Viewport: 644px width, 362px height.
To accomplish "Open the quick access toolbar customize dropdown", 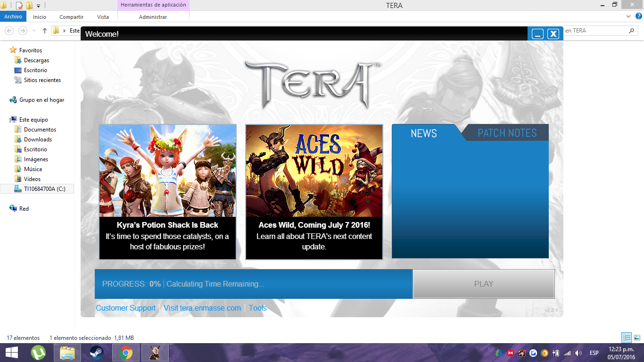I will [x=38, y=6].
